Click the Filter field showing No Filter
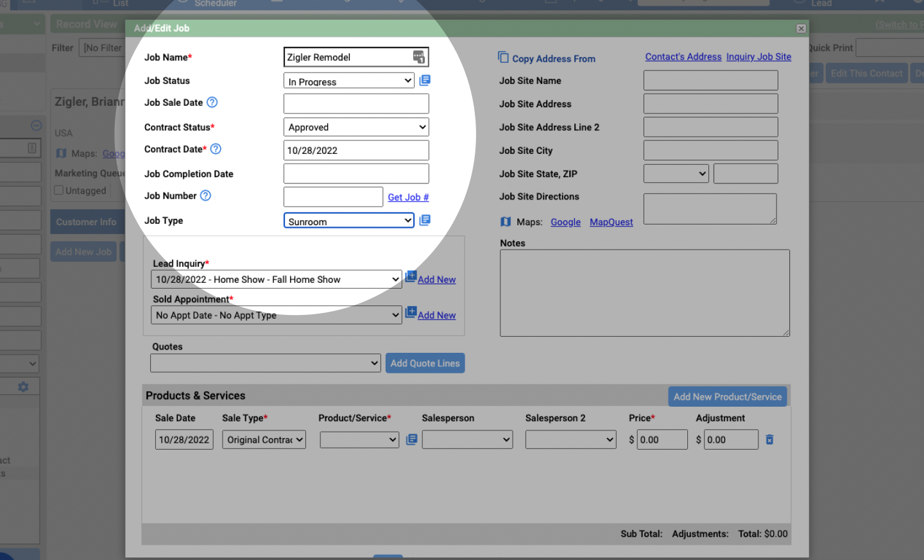Viewport: 924px width, 560px height. click(x=103, y=47)
